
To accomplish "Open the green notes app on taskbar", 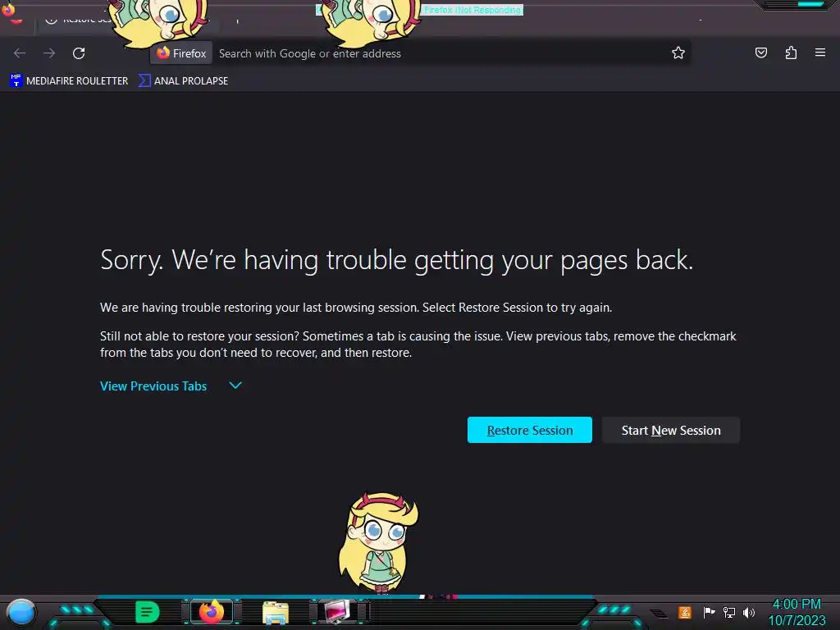I will (148, 612).
